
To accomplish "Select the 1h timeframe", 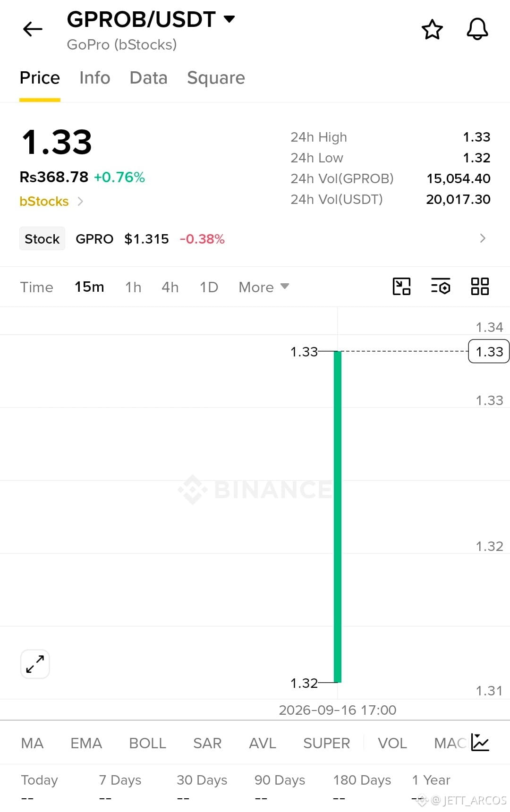I will click(x=133, y=287).
